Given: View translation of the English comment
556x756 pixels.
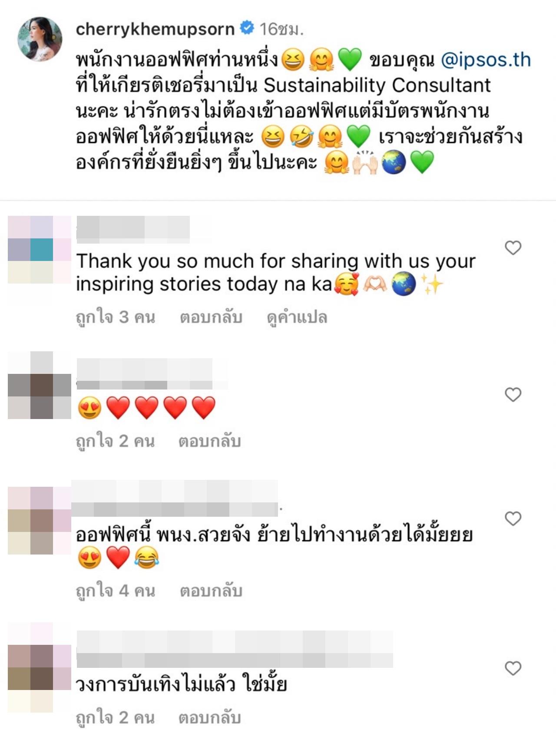Looking at the screenshot, I should pyautogui.click(x=297, y=317).
